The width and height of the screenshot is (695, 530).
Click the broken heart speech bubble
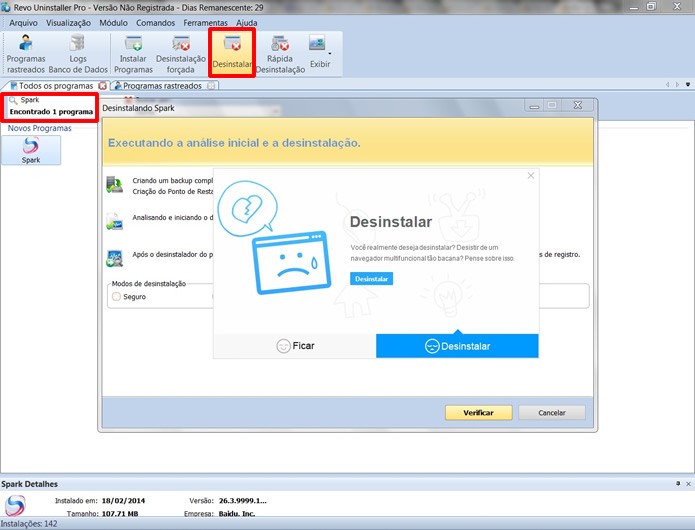(x=248, y=207)
